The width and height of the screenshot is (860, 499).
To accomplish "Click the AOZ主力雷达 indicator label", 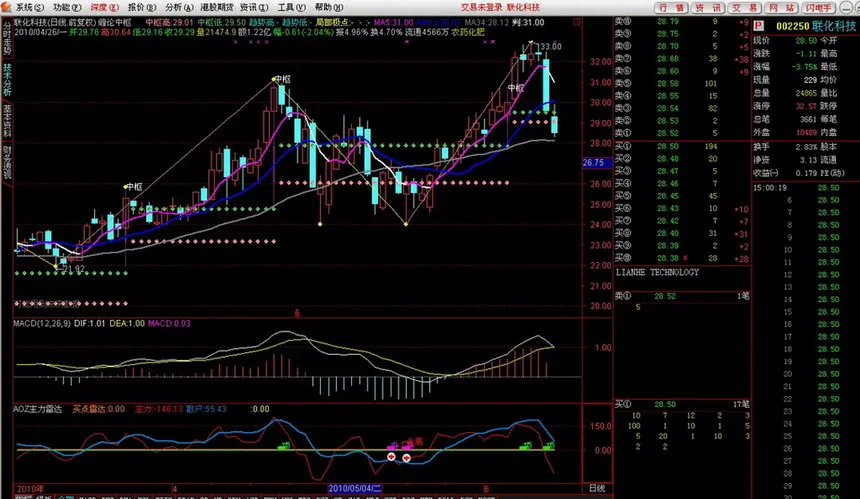I will pyautogui.click(x=37, y=409).
